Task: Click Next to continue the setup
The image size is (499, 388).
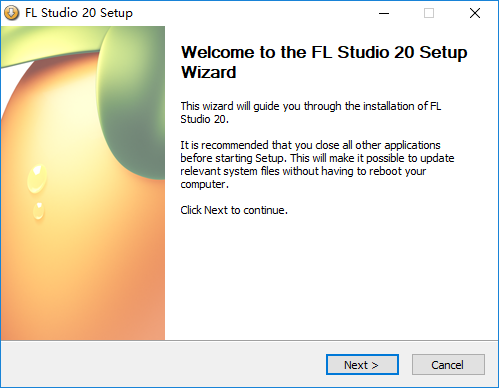Action: click(x=362, y=365)
